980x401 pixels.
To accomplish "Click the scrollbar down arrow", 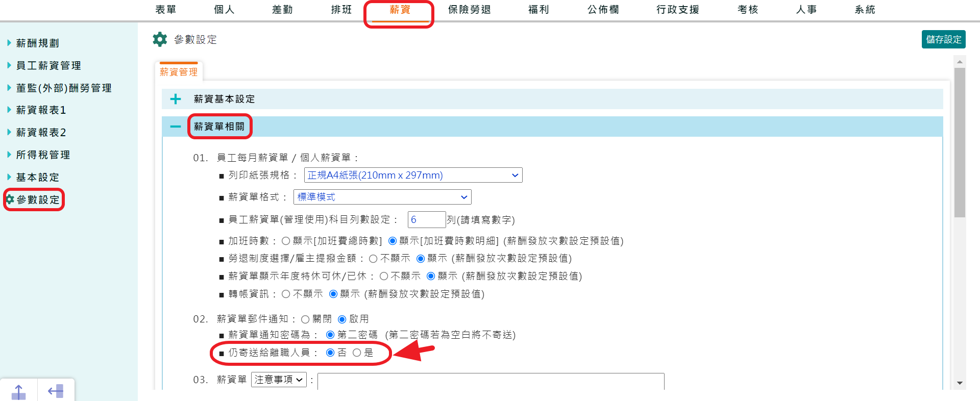I will pos(960,383).
